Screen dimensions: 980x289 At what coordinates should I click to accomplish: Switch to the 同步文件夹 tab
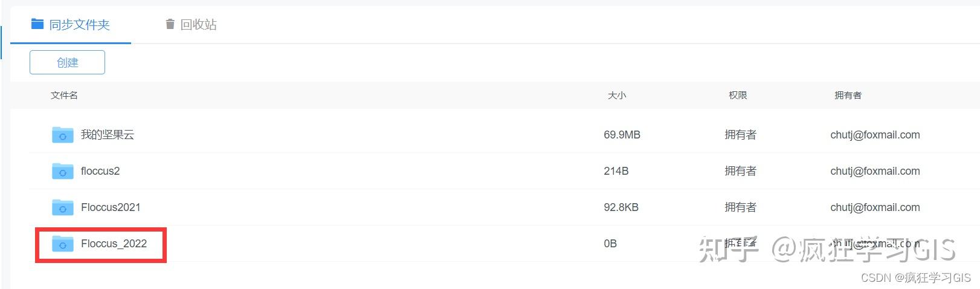coord(79,25)
